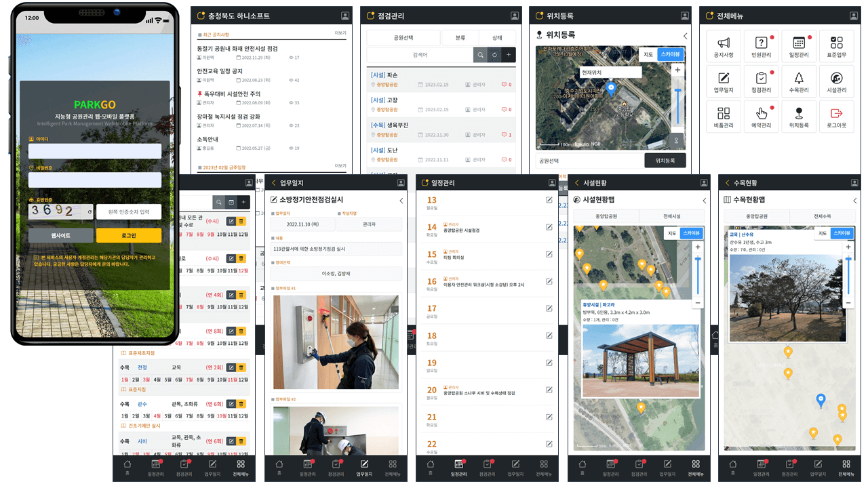Tap 전체메뉴 tab in 수목현황 bottom bar
Image resolution: width=868 pixels, height=488 pixels.
point(845,468)
